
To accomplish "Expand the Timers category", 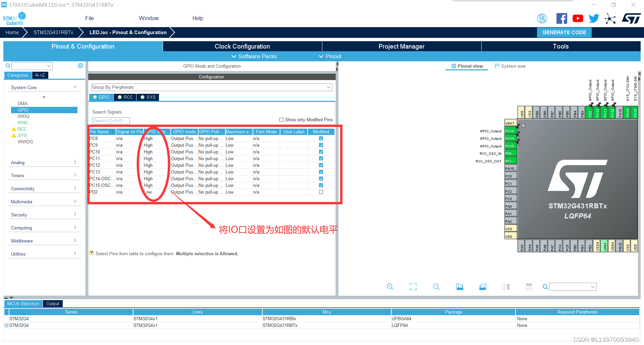I will (x=44, y=176).
